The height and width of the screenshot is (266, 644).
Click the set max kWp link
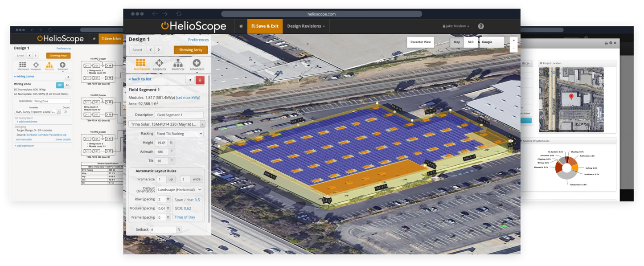[188, 97]
